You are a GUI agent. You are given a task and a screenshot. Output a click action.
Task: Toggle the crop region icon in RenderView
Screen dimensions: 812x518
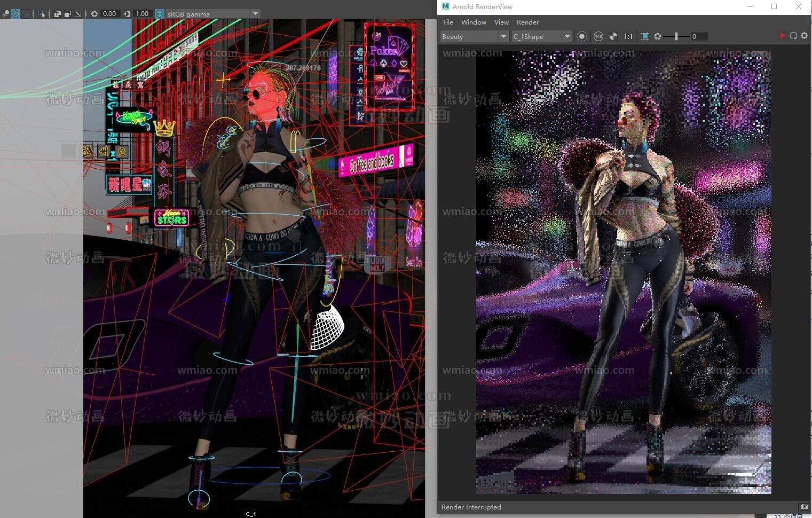pos(644,36)
